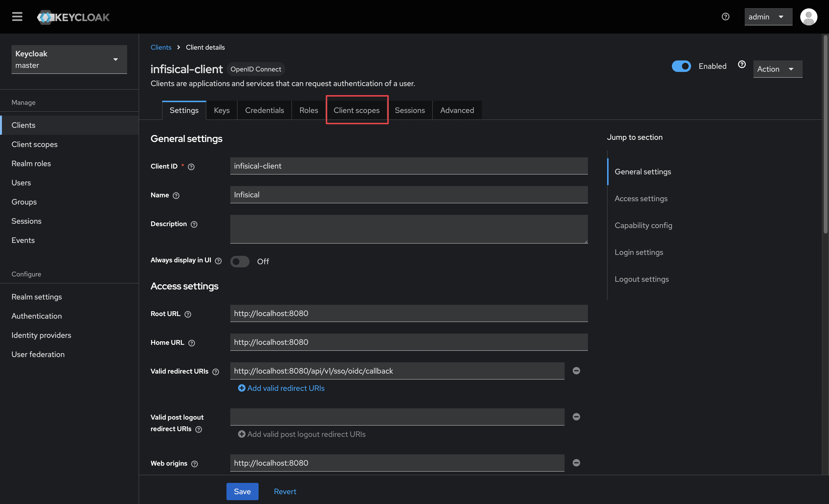The image size is (829, 504).
Task: Open the Advanced tab
Action: (x=457, y=110)
